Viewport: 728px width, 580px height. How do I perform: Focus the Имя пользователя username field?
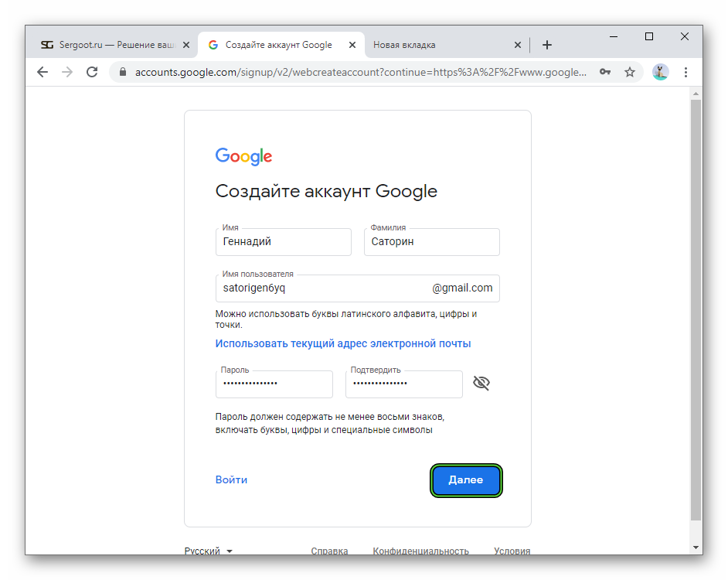(358, 288)
